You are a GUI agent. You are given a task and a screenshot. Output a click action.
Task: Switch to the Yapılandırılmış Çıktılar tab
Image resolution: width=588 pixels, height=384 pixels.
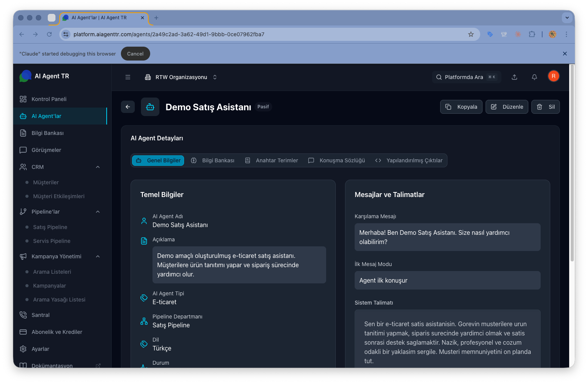[409, 160]
